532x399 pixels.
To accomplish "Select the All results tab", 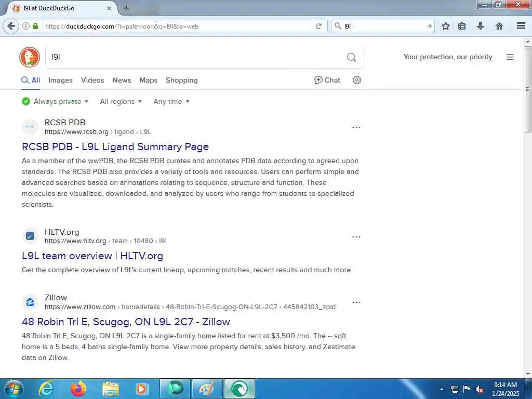I will (31, 81).
